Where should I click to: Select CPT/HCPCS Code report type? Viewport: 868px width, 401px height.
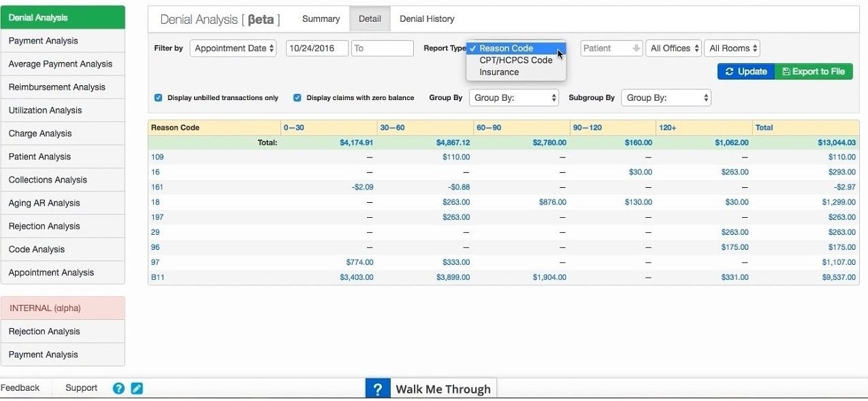[516, 60]
